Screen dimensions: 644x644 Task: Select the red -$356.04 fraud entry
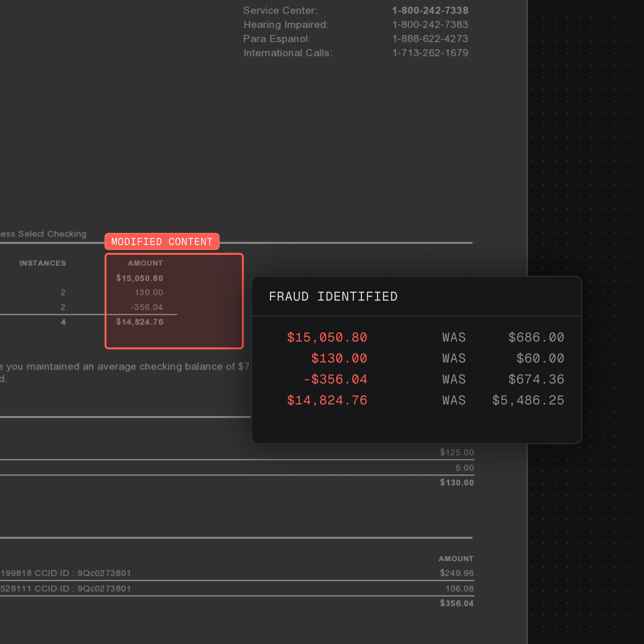coord(335,379)
